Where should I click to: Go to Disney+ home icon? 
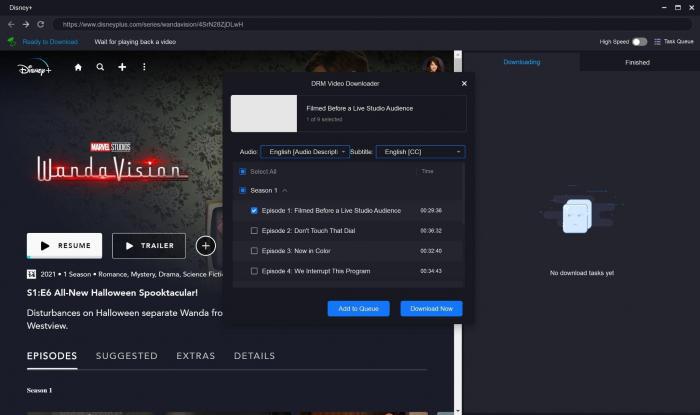pos(78,67)
